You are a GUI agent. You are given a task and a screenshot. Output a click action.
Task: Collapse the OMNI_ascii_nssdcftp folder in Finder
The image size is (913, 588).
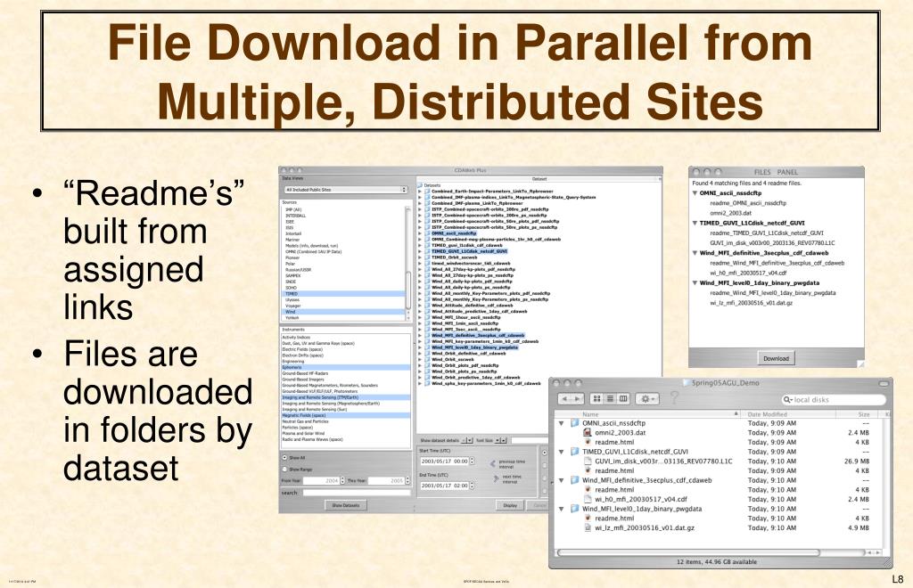562,423
